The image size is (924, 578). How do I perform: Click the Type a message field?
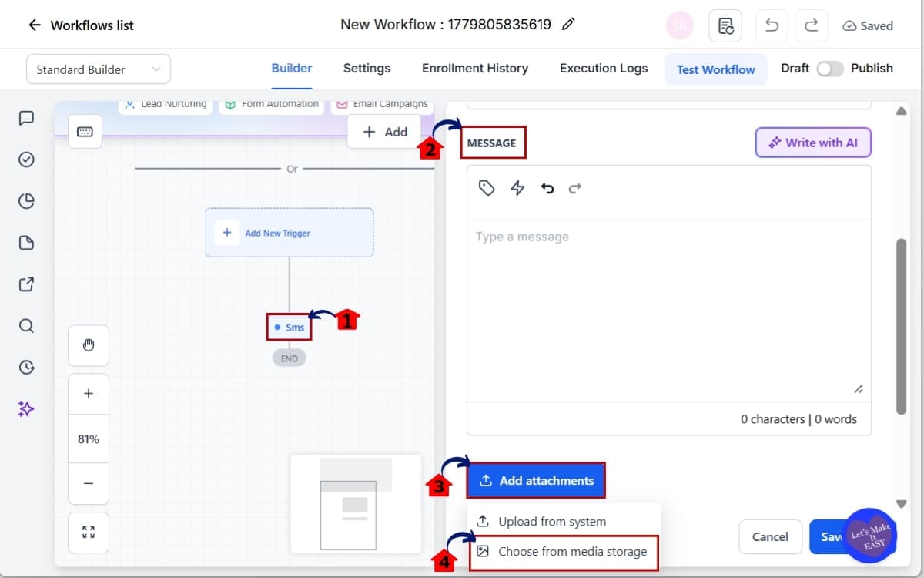[669, 310]
